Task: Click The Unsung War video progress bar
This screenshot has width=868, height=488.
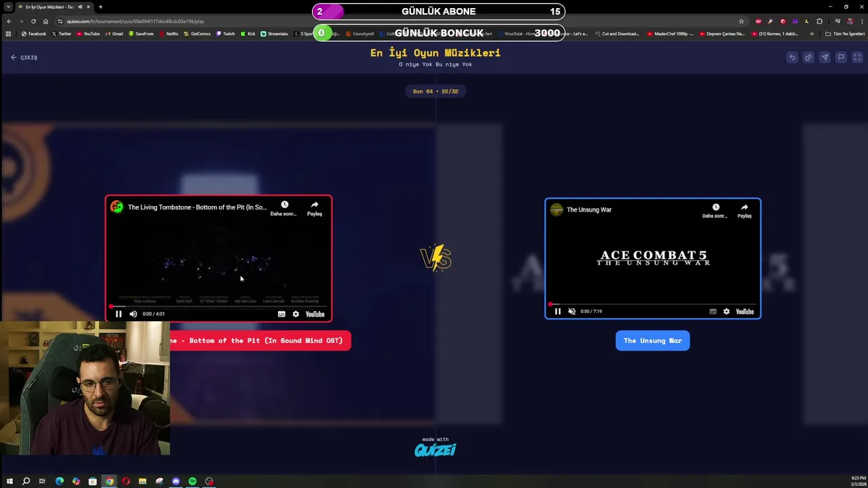Action: 652,304
